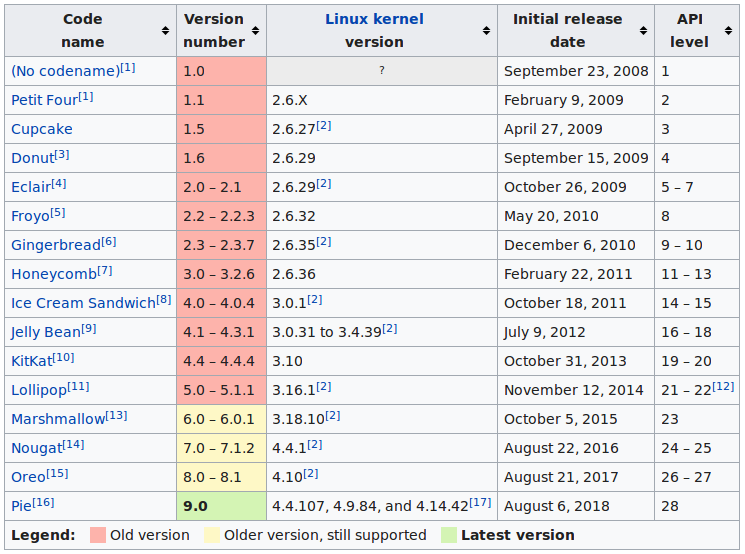
Task: Open the Lollipop article link
Action: pyautogui.click(x=39, y=390)
